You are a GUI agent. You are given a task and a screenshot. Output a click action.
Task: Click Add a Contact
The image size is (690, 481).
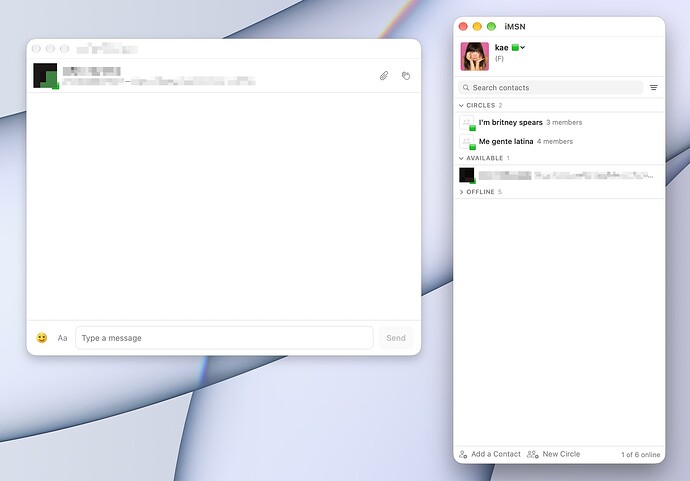[490, 454]
